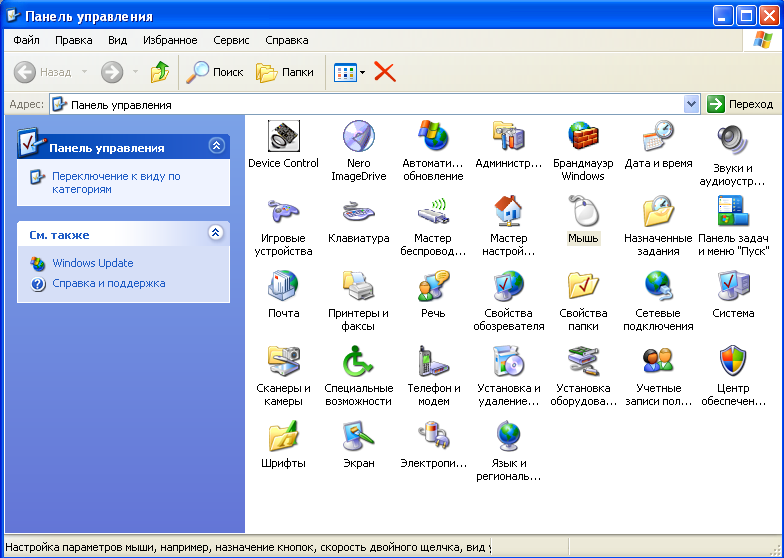Open the Дата и время icon
Viewport: 784px width, 558px height.
tap(658, 136)
